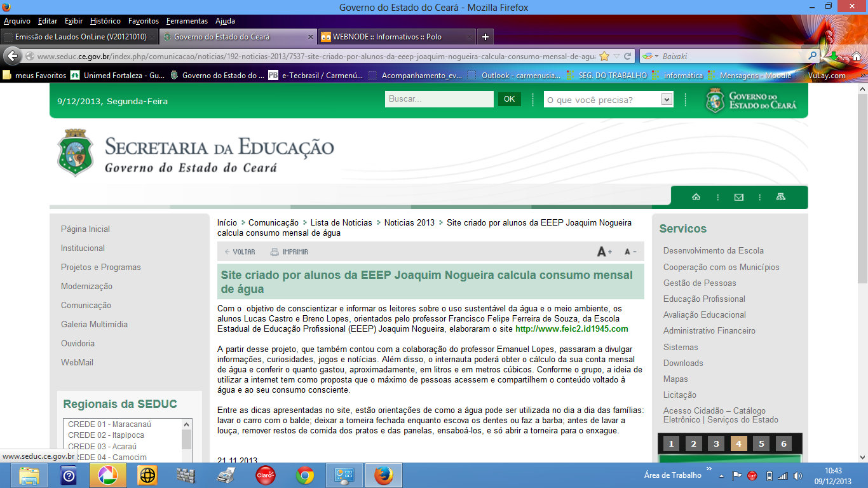
Task: Decrease article font size with A-
Action: coord(630,252)
